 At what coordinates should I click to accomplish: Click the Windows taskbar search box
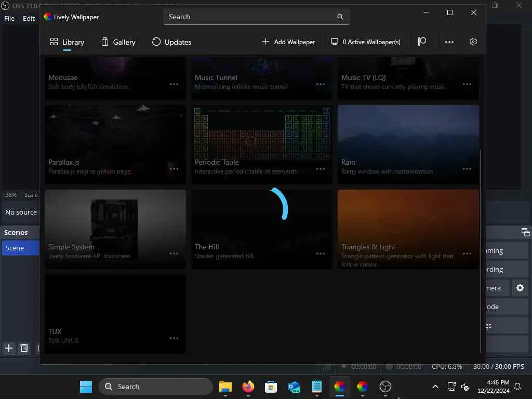coord(156,387)
